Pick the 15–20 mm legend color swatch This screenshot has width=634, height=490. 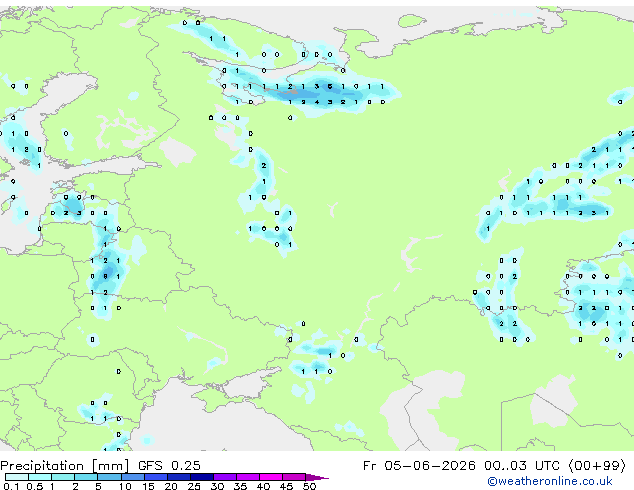click(156, 477)
